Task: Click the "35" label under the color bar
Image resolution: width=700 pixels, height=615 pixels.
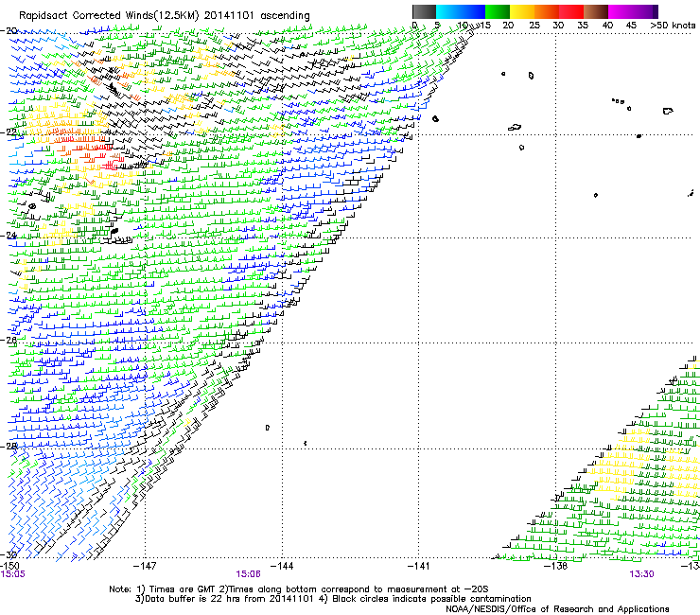Action: click(583, 26)
